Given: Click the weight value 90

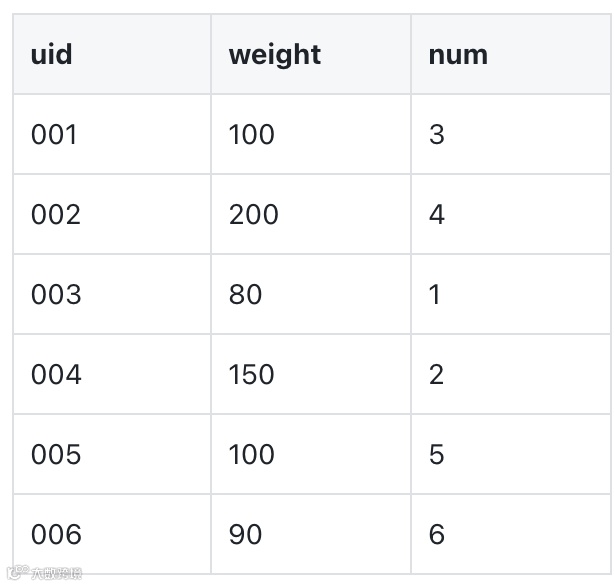Looking at the screenshot, I should pyautogui.click(x=245, y=534).
